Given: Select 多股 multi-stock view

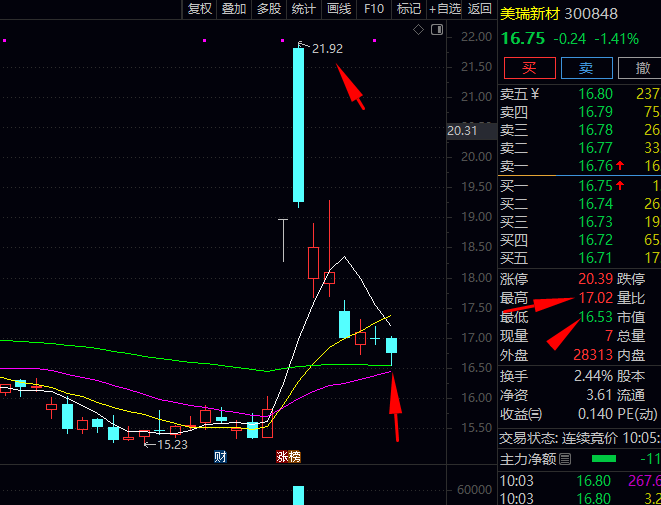Looking at the screenshot, I should click(269, 9).
